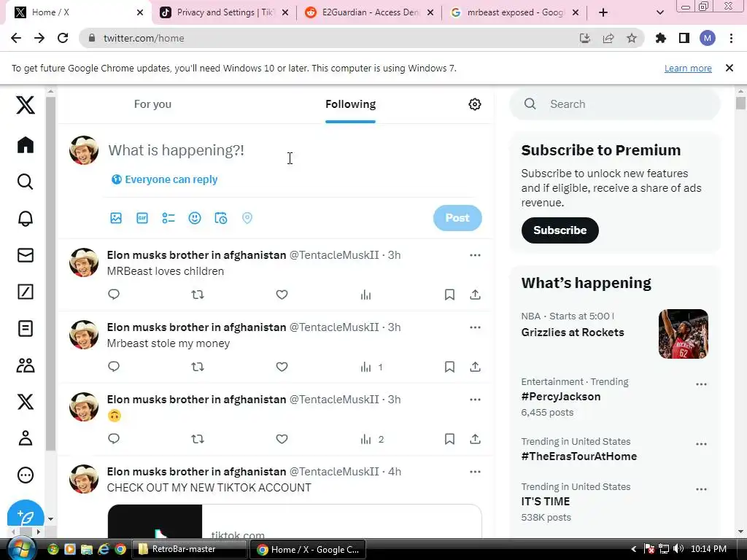Add media image icon in composer
Image resolution: width=747 pixels, height=560 pixels.
coord(116,218)
